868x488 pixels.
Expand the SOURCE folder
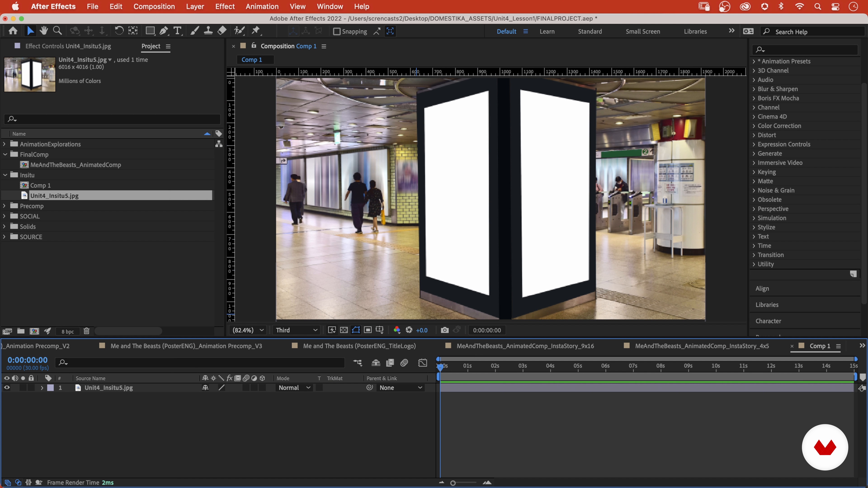click(4, 237)
